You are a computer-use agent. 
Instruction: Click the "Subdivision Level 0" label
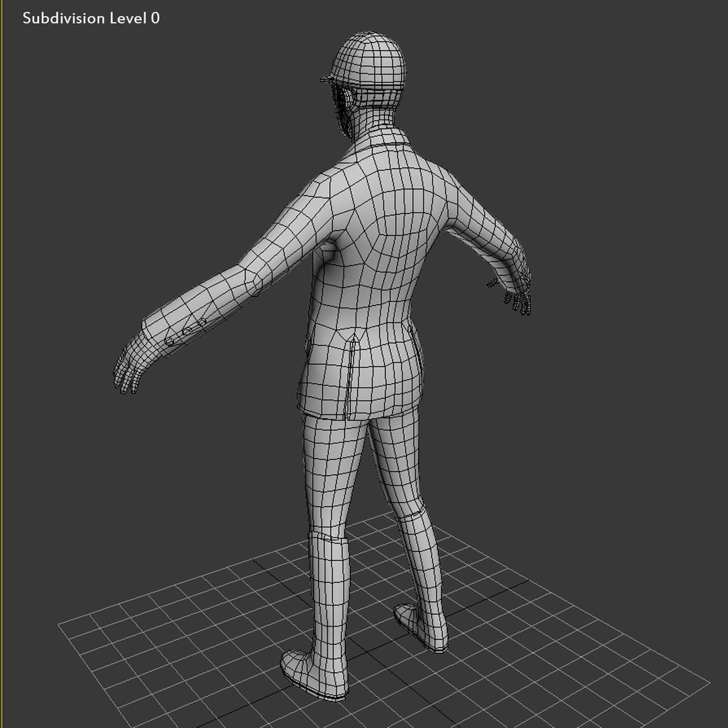click(91, 18)
